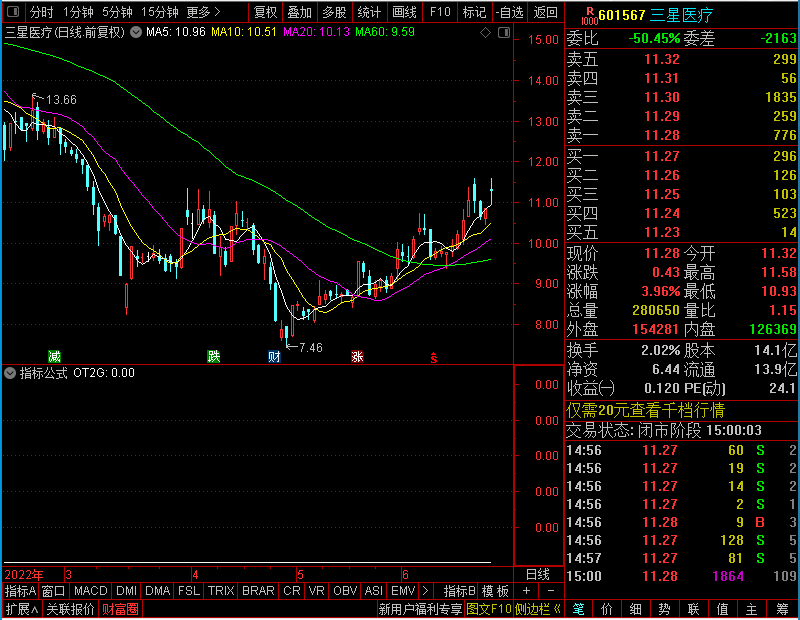800x620 pixels.
Task: Open the MA indicator settings circle arrow
Action: (x=136, y=32)
